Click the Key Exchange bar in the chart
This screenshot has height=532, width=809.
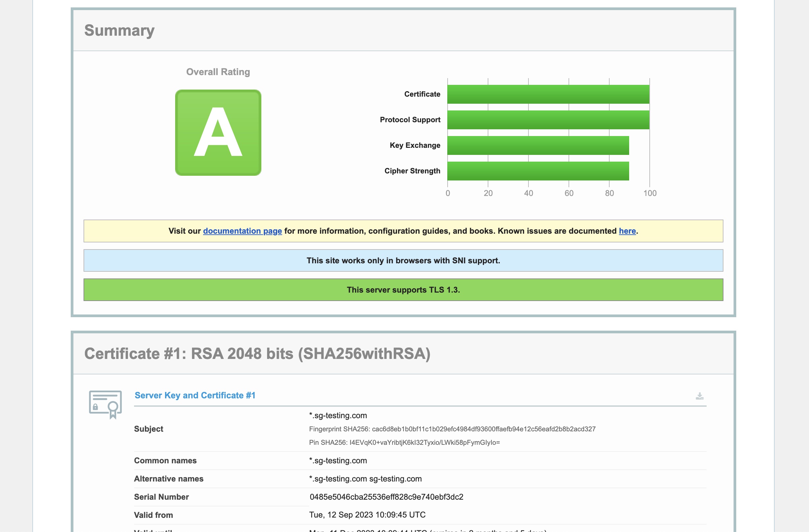tap(538, 145)
